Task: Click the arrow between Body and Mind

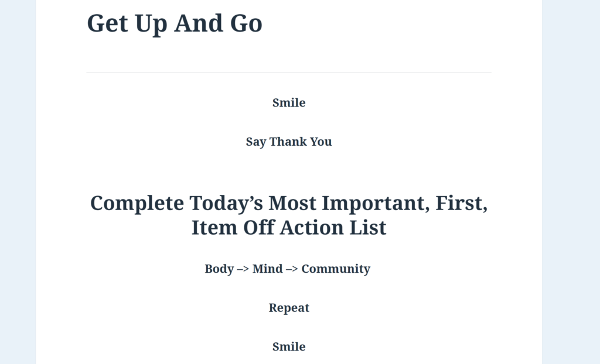Action: pos(243,269)
